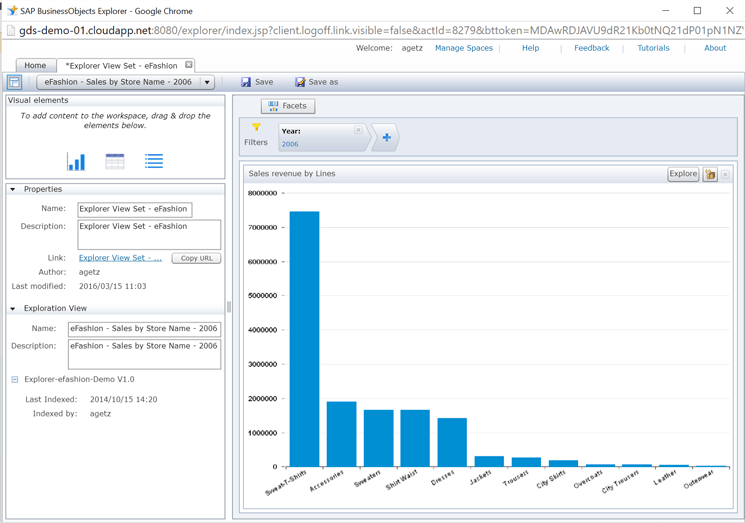Click the Shirt Waist bar in chart

(415, 438)
